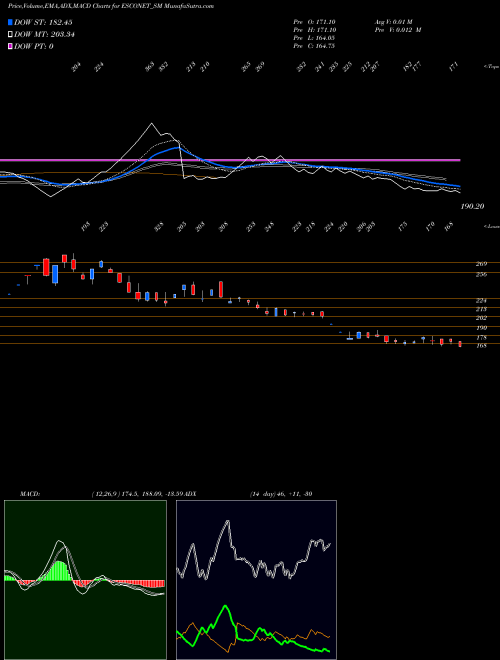Click the '<Lows' label beside low values
Viewport: 500px width, 660px height.
click(491, 226)
